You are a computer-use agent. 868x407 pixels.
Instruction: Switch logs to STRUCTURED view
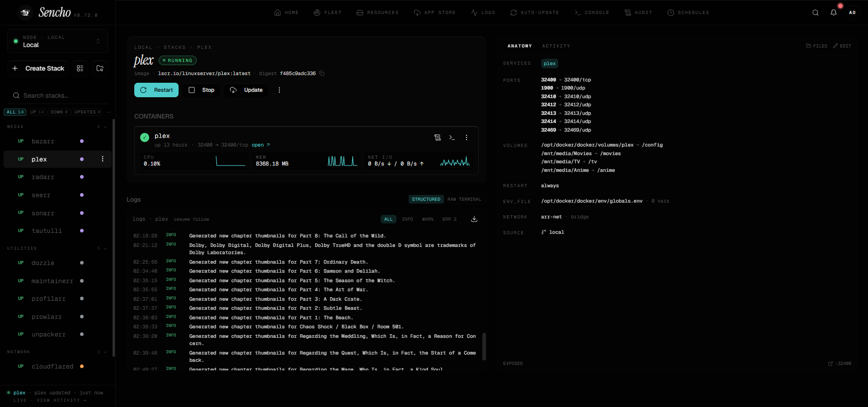[426, 199]
